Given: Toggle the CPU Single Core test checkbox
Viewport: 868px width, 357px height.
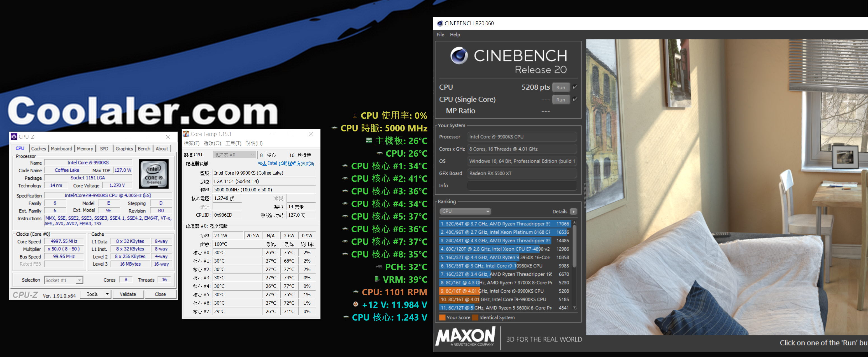Looking at the screenshot, I should click(575, 99).
